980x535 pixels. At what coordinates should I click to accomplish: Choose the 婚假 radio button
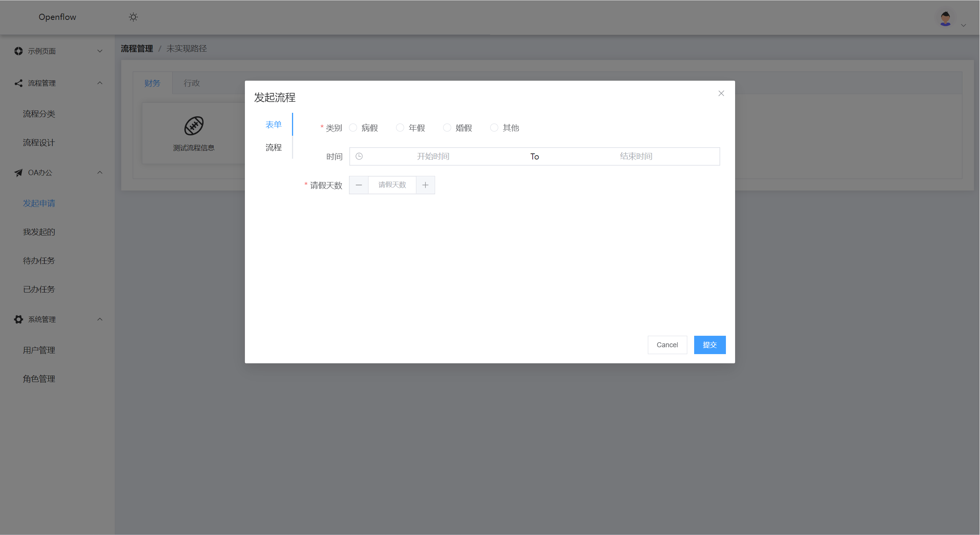[447, 128]
